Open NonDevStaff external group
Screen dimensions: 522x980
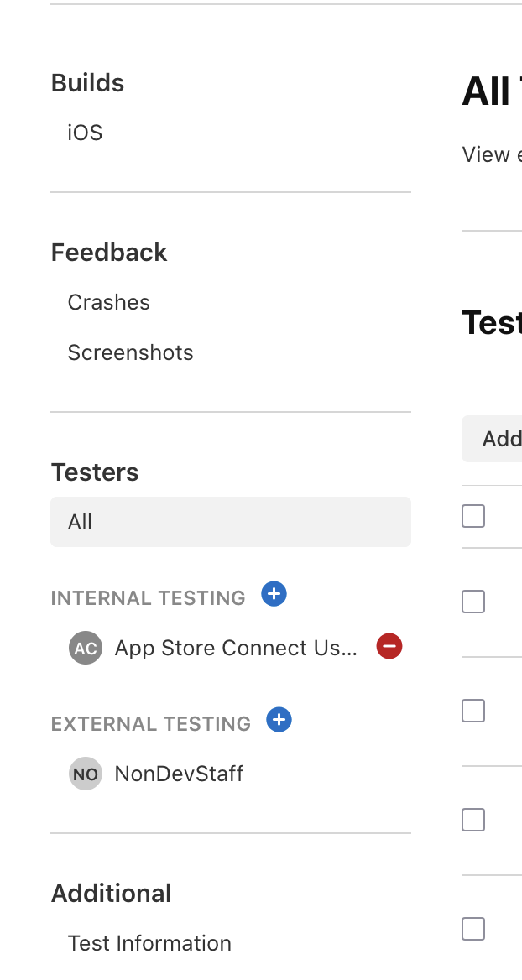coord(179,774)
